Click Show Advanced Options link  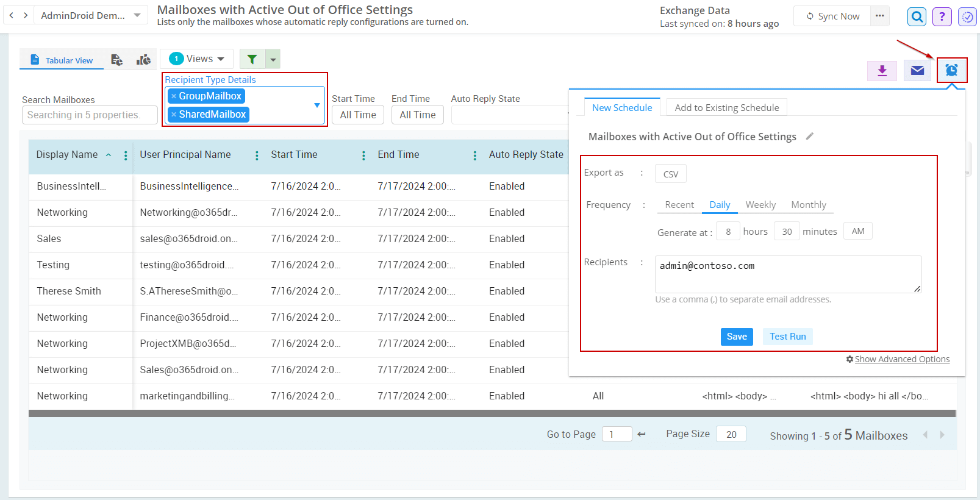[901, 359]
